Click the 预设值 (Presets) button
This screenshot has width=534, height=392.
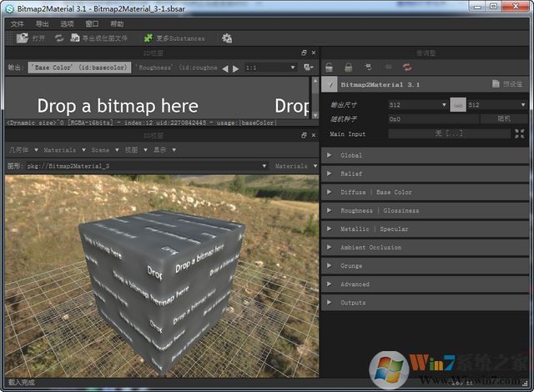point(508,85)
